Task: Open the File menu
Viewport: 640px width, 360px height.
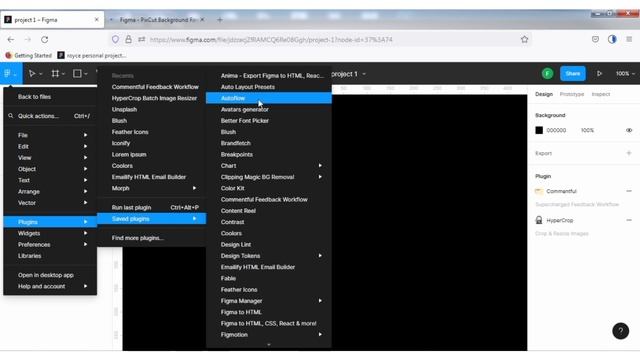Action: [x=50, y=135]
